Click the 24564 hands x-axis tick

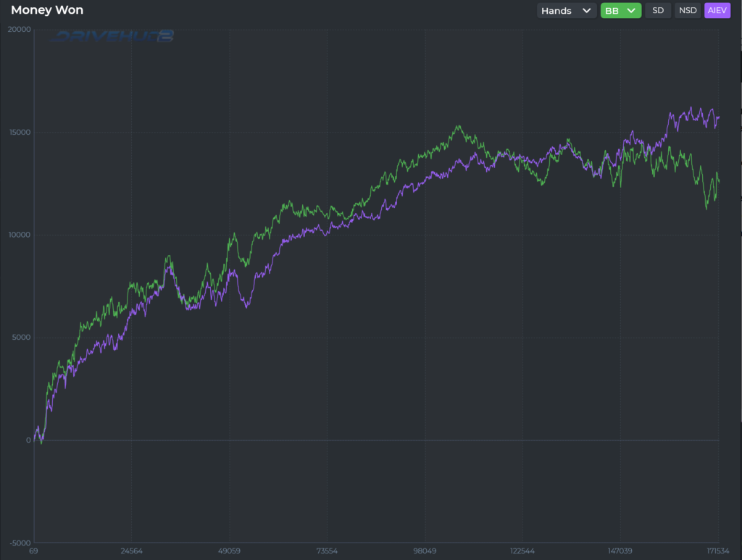tap(131, 551)
